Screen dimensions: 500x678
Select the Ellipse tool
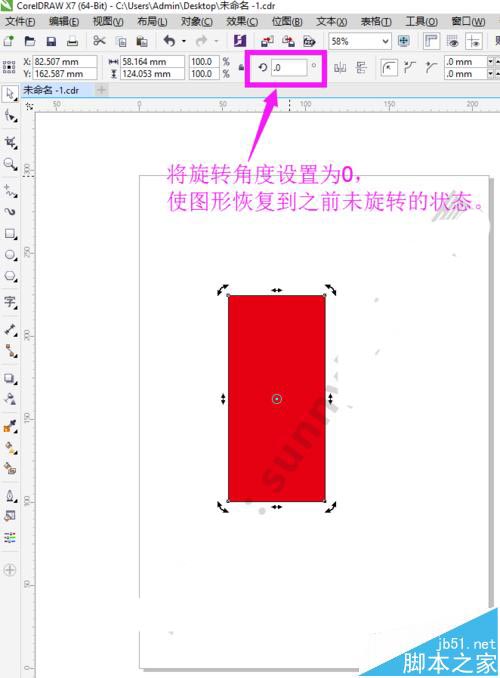[x=10, y=255]
